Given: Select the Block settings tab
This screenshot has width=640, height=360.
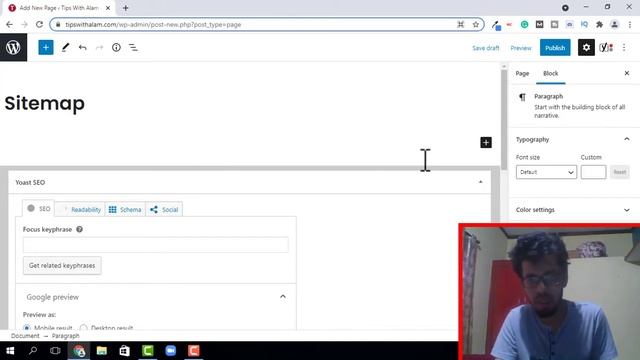Looking at the screenshot, I should tap(550, 73).
